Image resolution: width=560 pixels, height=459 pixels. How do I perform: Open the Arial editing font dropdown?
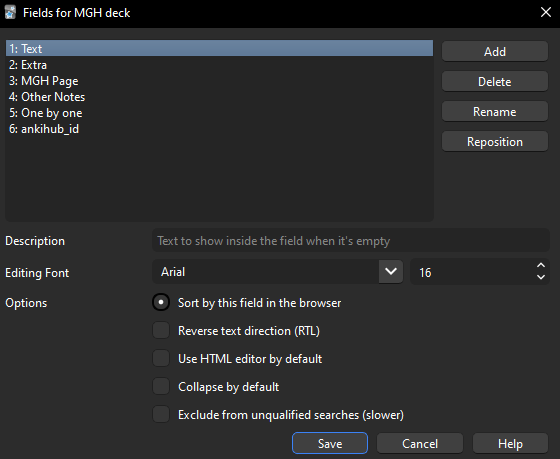pyautogui.click(x=391, y=272)
